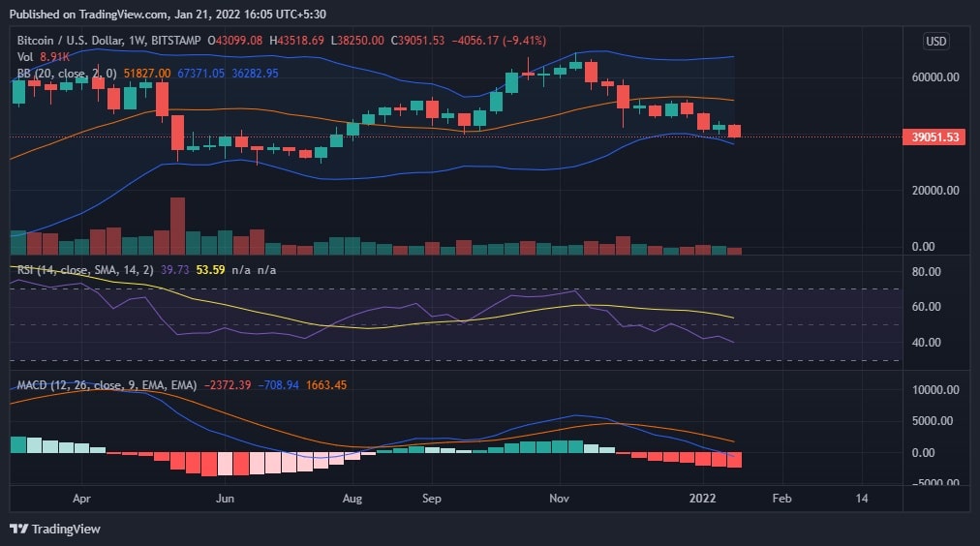
Task: Click the Jun label on time axis
Action: [x=225, y=499]
